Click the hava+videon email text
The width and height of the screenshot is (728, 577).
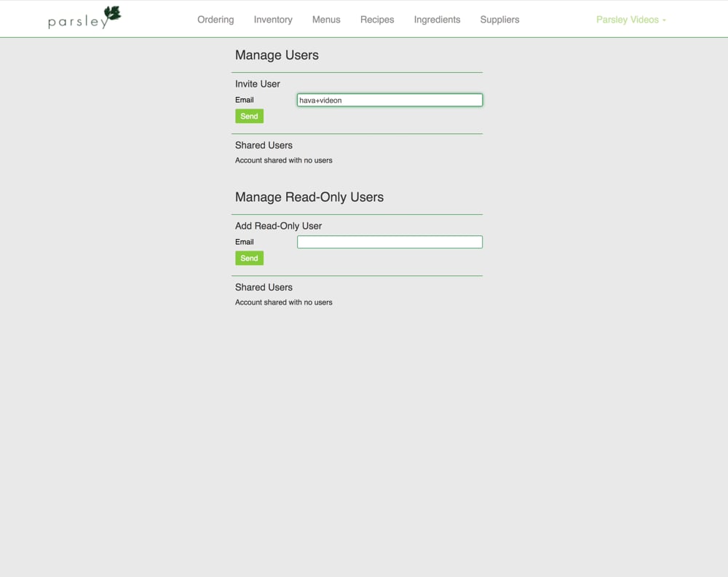point(320,100)
